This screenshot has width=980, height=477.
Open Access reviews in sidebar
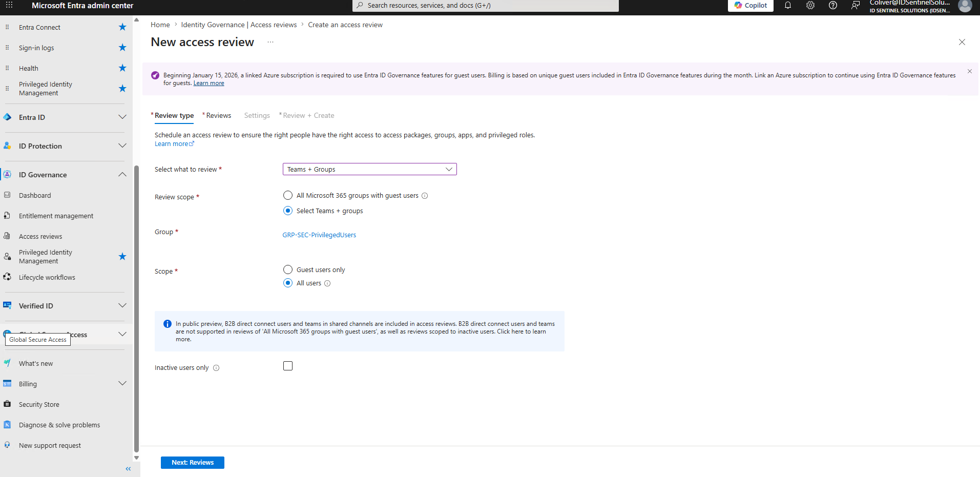(40, 237)
